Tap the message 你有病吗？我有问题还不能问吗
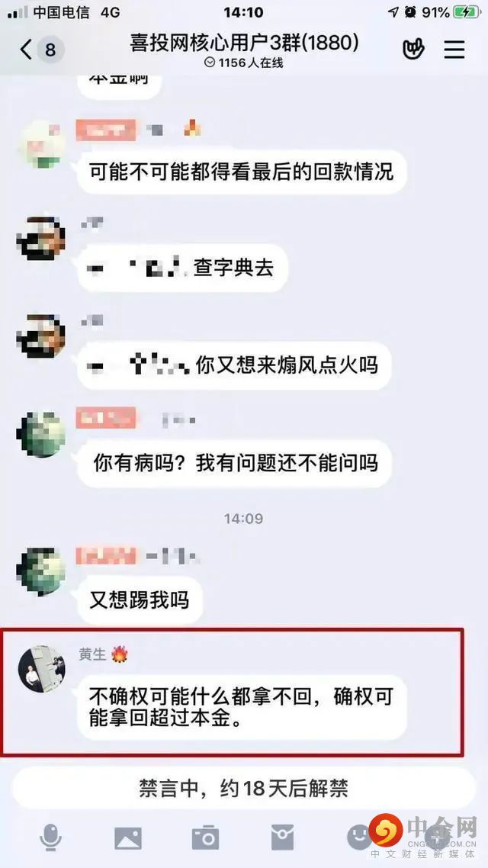This screenshot has height=868, width=488. point(235,463)
